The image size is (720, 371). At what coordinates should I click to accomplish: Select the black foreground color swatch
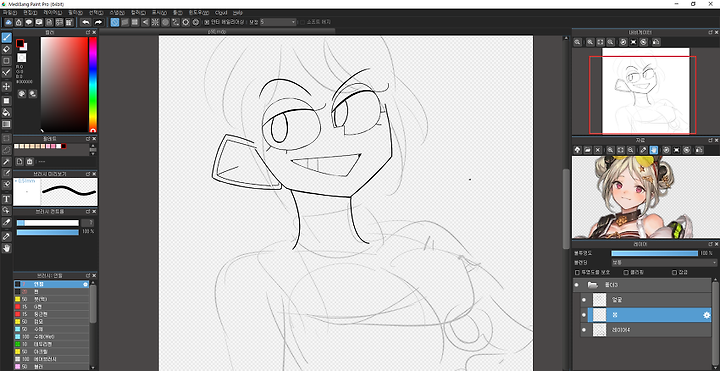point(20,43)
